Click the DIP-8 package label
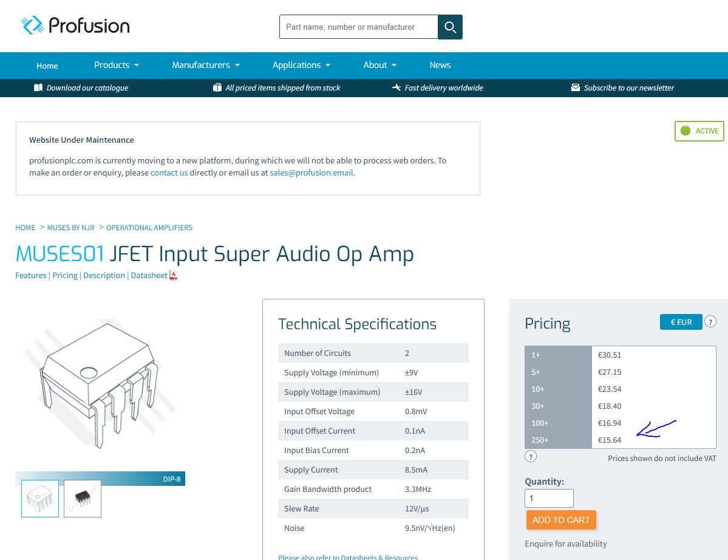Screen dimensions: 728x560 [x=171, y=479]
